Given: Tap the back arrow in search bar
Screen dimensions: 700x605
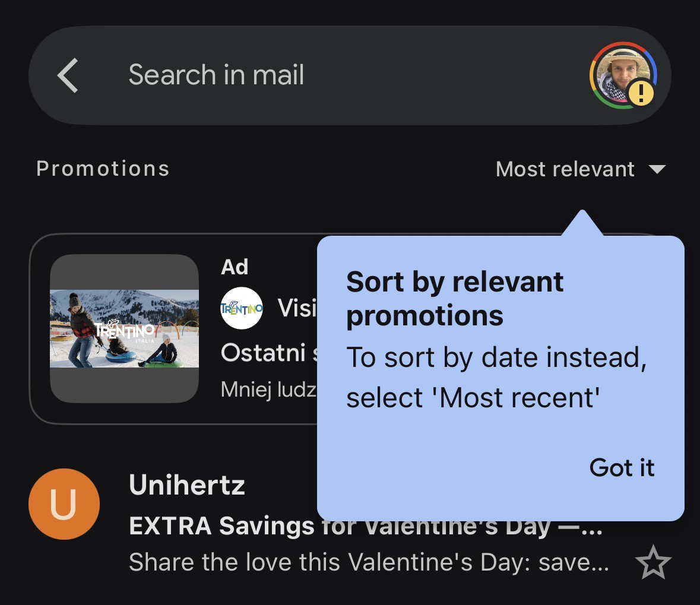Looking at the screenshot, I should click(68, 75).
